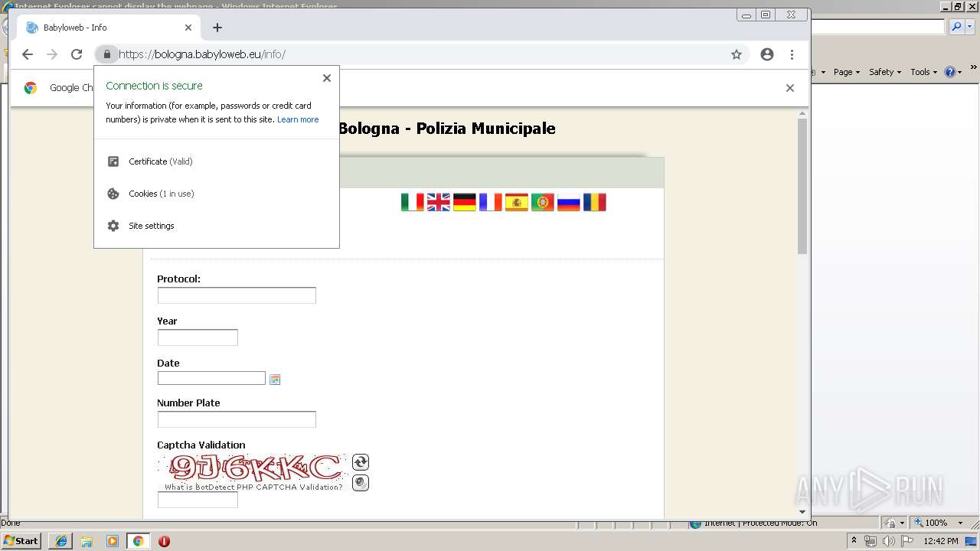The width and height of the screenshot is (980, 551).
Task: Reload the Babyloweb page
Action: 77,54
